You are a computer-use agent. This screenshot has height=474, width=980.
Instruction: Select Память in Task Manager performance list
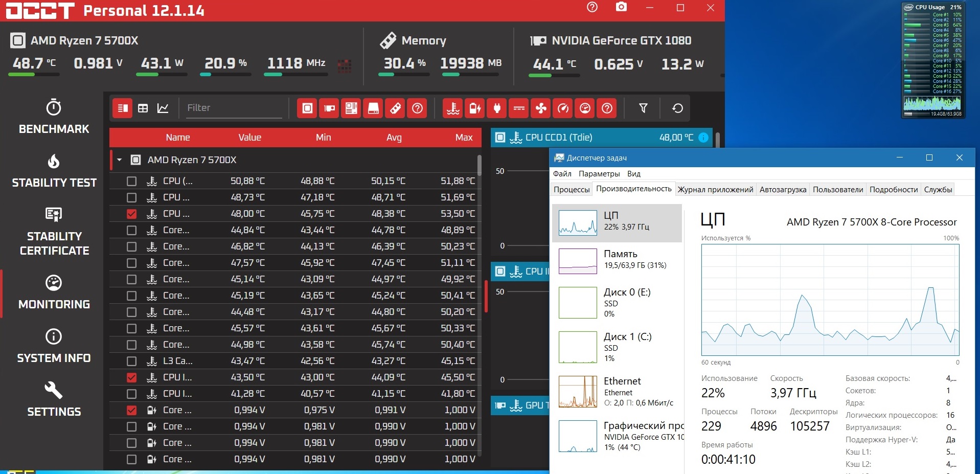[x=617, y=261]
